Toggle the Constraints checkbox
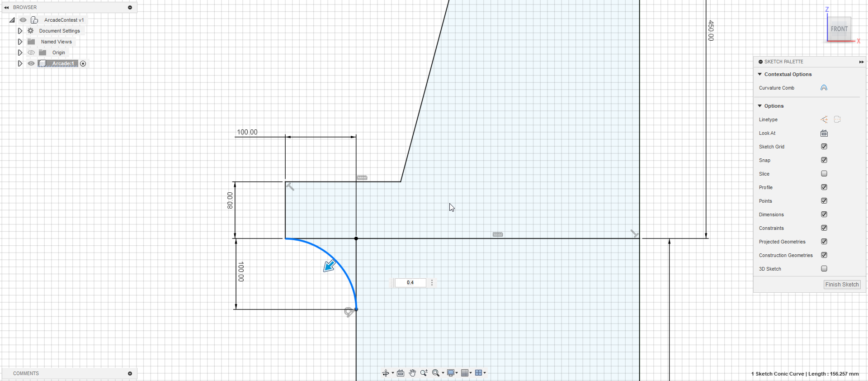This screenshot has width=868, height=381. (824, 228)
